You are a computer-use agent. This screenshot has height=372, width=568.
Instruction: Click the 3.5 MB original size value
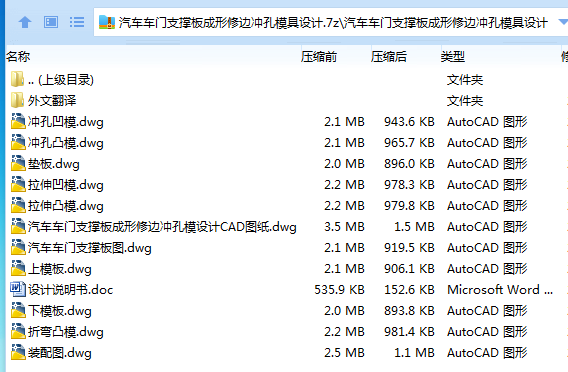pyautogui.click(x=344, y=227)
